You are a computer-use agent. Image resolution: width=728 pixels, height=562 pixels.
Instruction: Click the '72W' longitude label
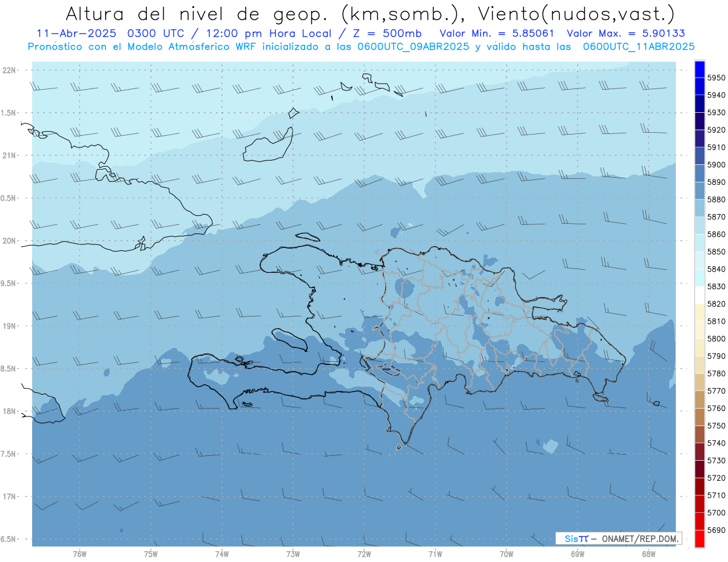[x=364, y=554]
